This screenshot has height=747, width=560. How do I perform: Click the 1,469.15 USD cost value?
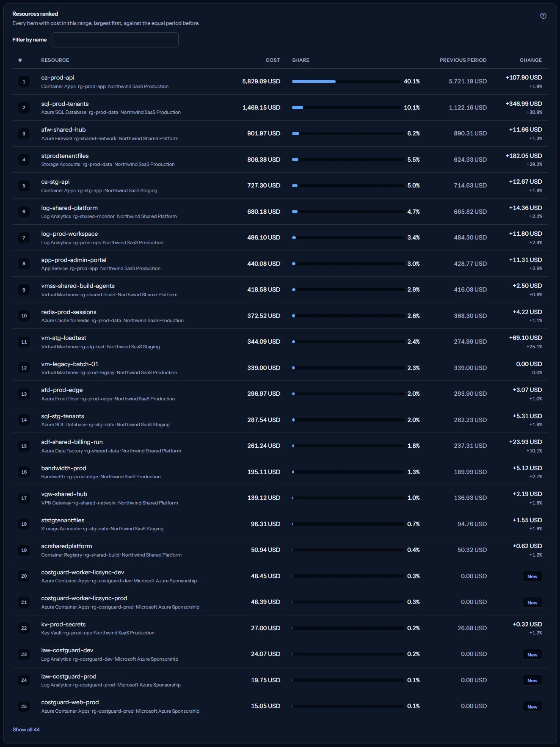[261, 108]
